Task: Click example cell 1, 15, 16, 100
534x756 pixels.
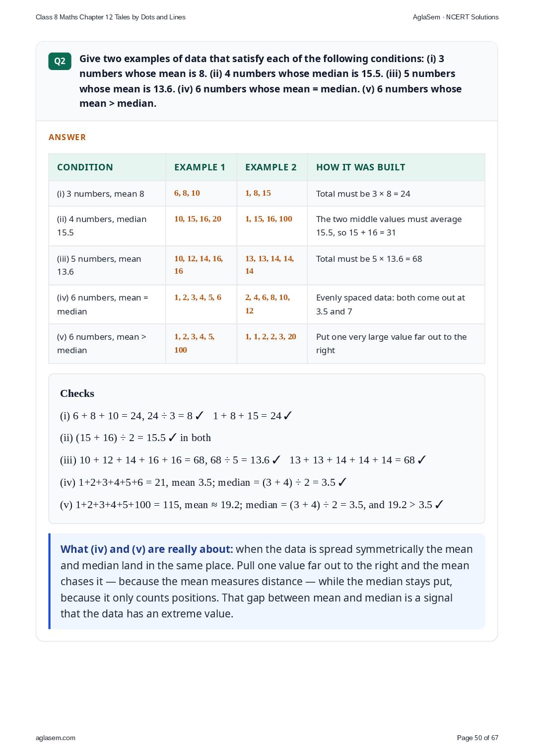Action: click(x=268, y=219)
